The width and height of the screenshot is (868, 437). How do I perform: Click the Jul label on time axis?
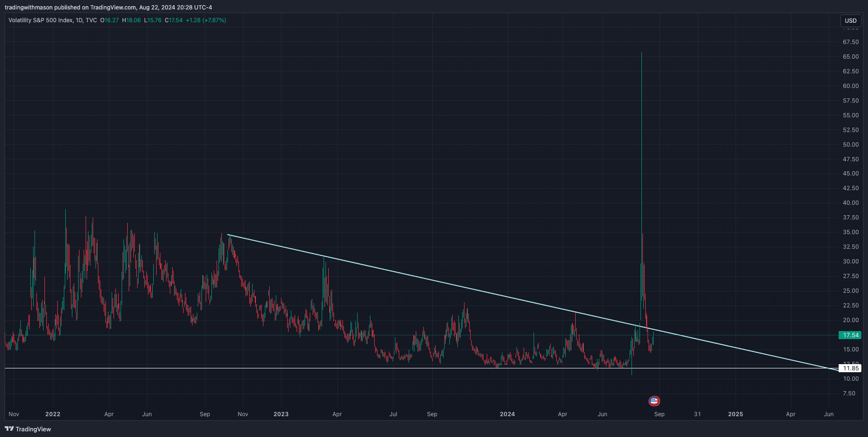(393, 414)
